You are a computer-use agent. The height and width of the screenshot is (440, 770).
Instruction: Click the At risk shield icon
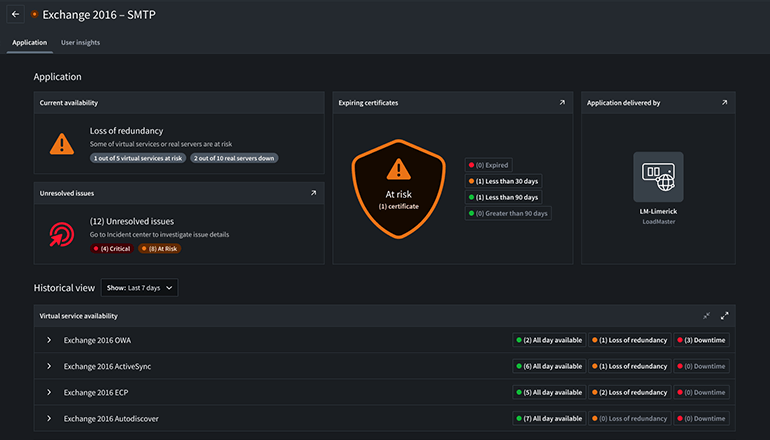(x=398, y=186)
